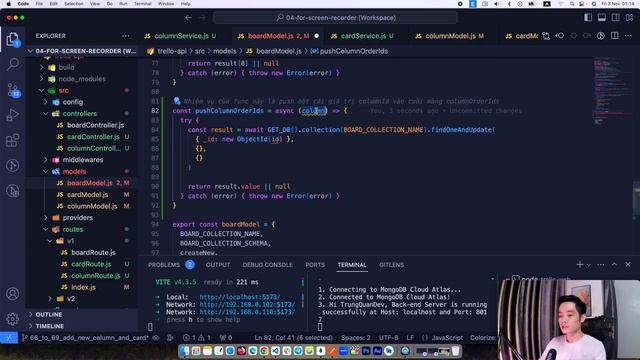The width and height of the screenshot is (640, 360).
Task: Open the Run and Debug view
Action: tap(13, 115)
